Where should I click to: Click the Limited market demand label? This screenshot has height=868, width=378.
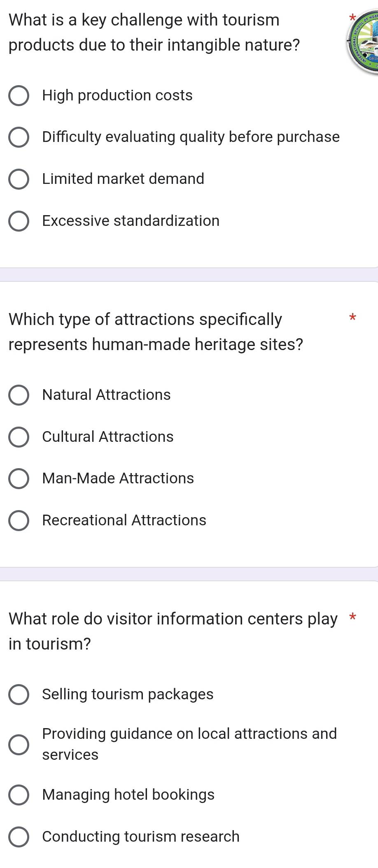point(123,179)
